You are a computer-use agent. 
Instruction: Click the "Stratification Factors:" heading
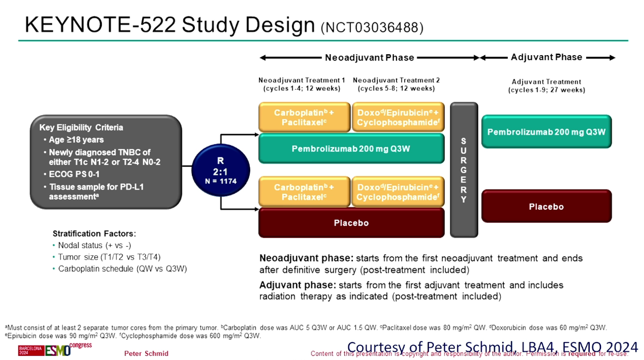(x=95, y=234)
